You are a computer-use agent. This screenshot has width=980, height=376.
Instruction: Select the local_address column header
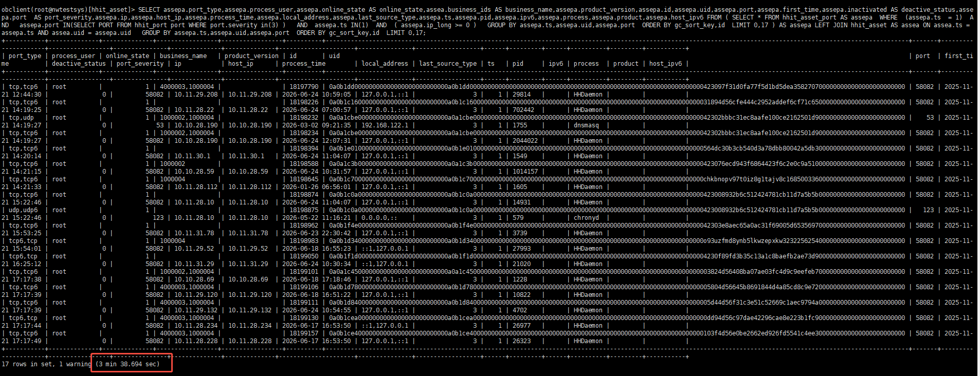pyautogui.click(x=385, y=64)
